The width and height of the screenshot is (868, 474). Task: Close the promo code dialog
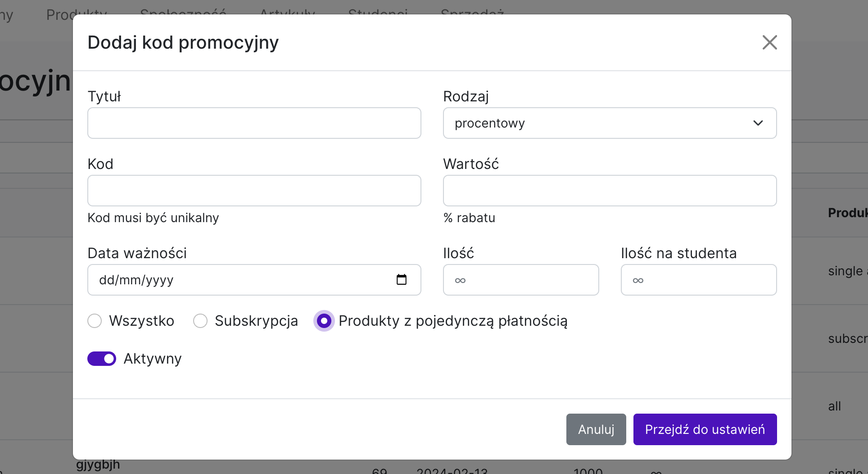(x=769, y=42)
